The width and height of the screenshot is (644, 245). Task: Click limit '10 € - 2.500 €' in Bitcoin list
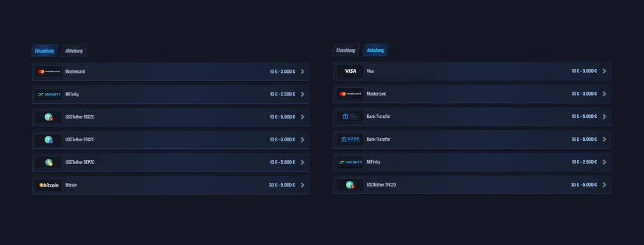pos(282,94)
